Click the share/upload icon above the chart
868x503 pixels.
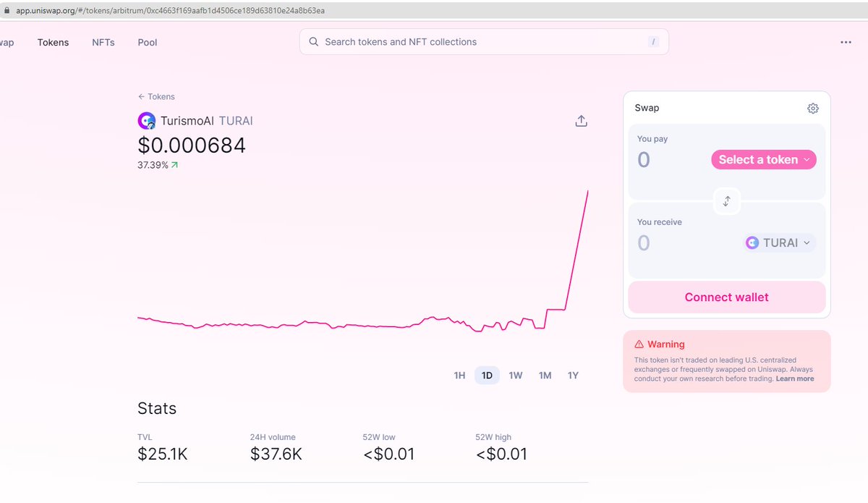tap(581, 121)
